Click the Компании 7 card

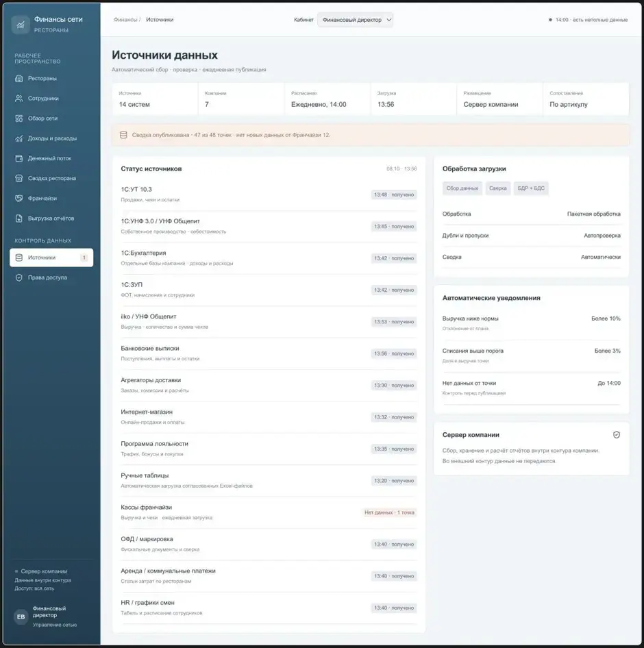(241, 99)
